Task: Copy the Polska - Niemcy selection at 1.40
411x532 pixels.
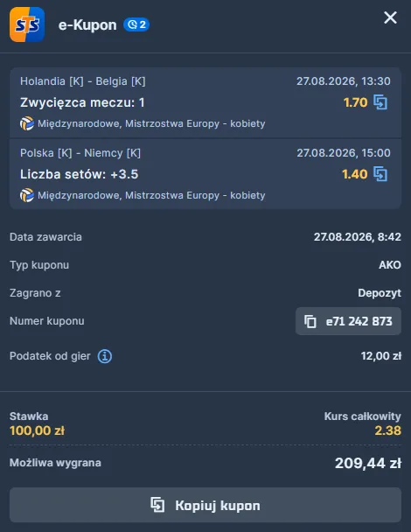Action: tap(380, 174)
